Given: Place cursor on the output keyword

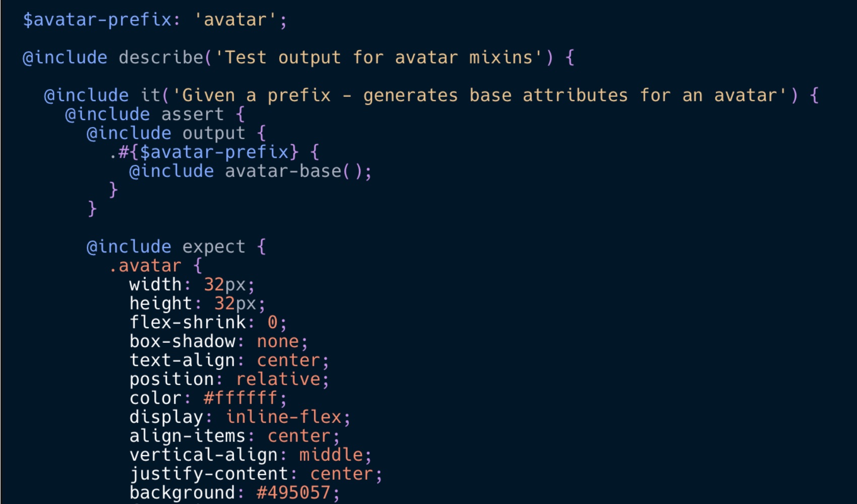Looking at the screenshot, I should (214, 134).
